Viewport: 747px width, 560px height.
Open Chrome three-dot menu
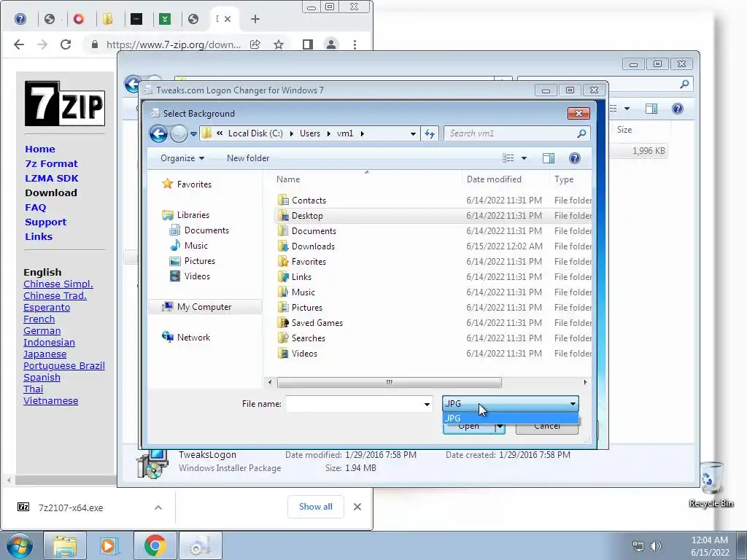pos(355,44)
